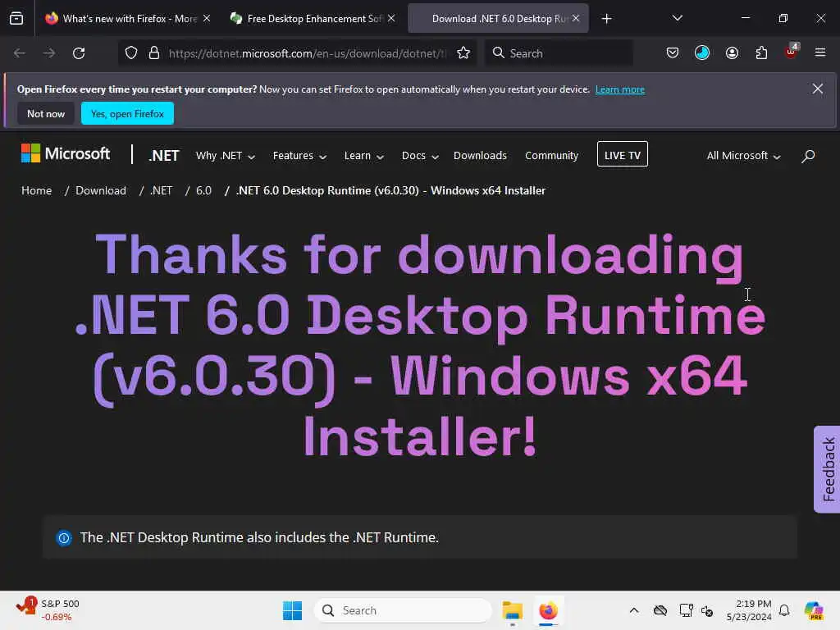Open the notifications bell icon
The width and height of the screenshot is (840, 630).
[784, 610]
